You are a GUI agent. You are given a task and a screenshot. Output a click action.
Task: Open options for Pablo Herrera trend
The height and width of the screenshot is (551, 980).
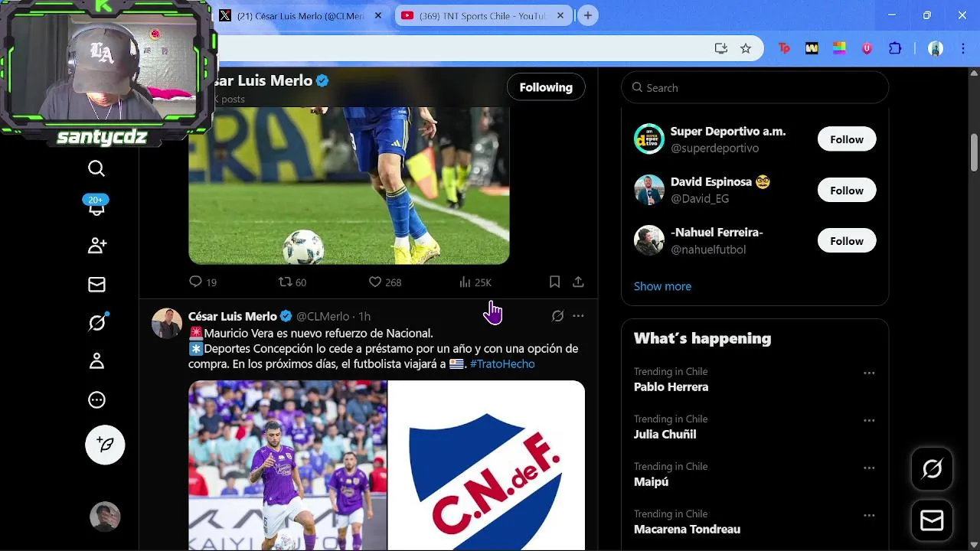click(869, 373)
